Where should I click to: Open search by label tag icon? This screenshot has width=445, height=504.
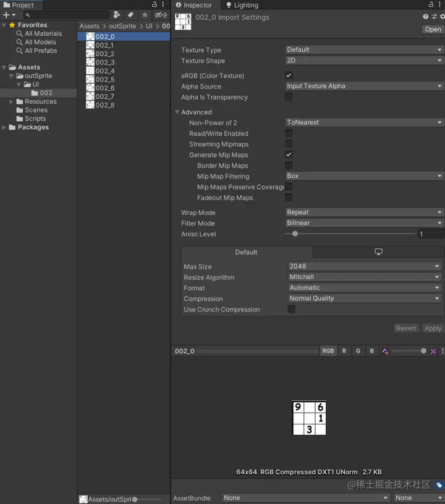(x=130, y=15)
